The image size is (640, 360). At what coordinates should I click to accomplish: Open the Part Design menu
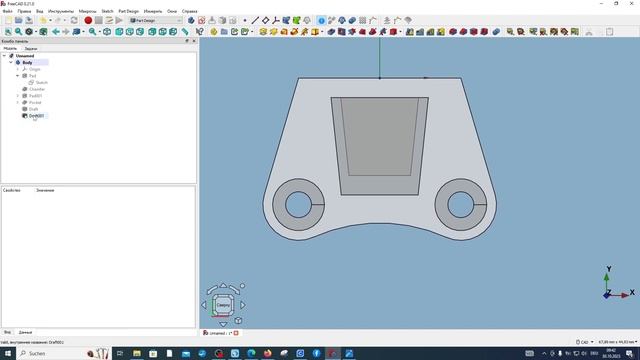pyautogui.click(x=129, y=11)
